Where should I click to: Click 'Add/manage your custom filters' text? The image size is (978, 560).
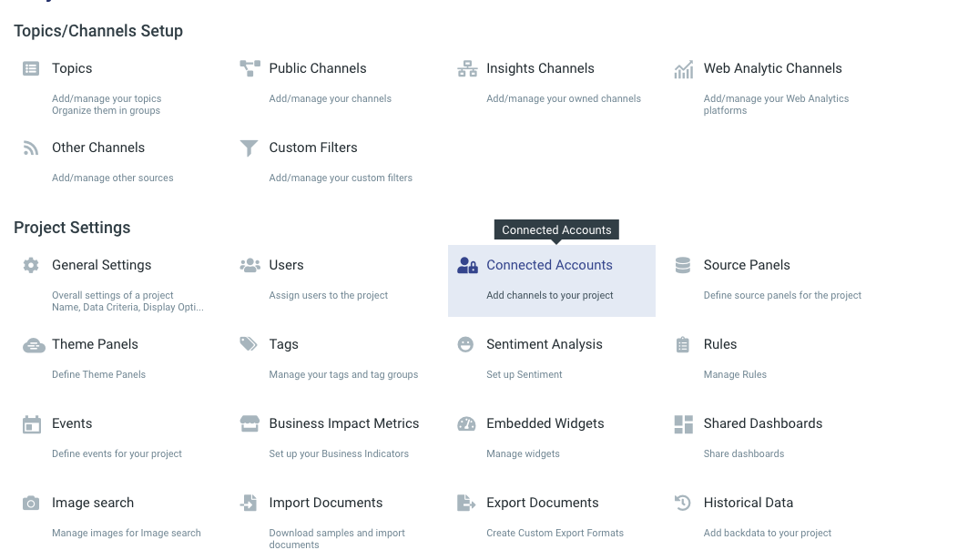click(x=341, y=178)
